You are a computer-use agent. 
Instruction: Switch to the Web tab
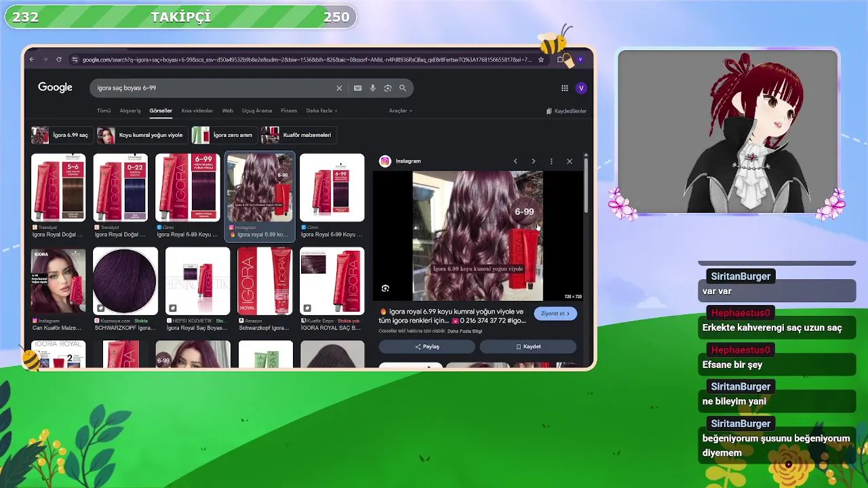tap(228, 110)
